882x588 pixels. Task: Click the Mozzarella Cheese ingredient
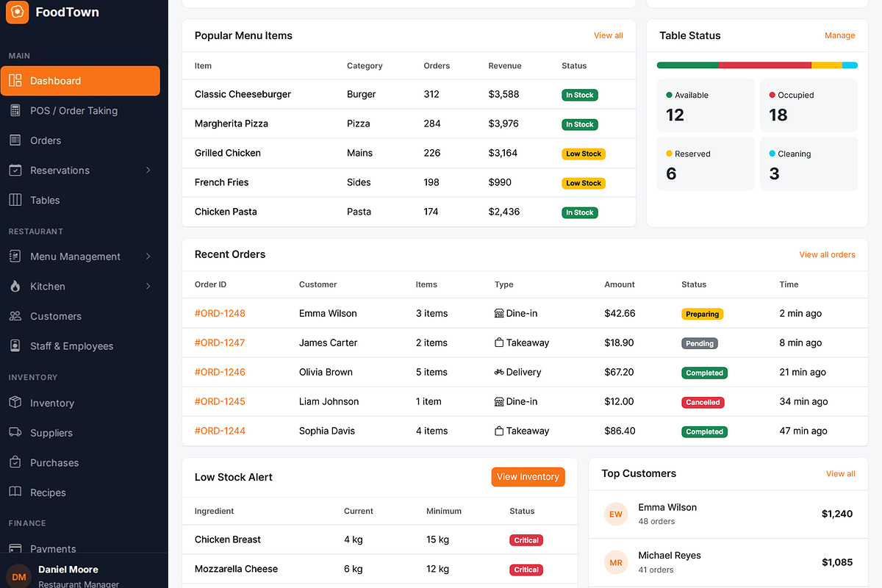pos(236,569)
